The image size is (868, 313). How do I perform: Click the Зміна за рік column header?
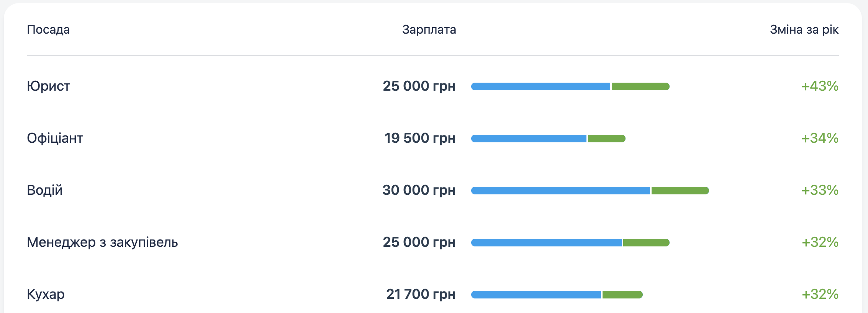(804, 29)
